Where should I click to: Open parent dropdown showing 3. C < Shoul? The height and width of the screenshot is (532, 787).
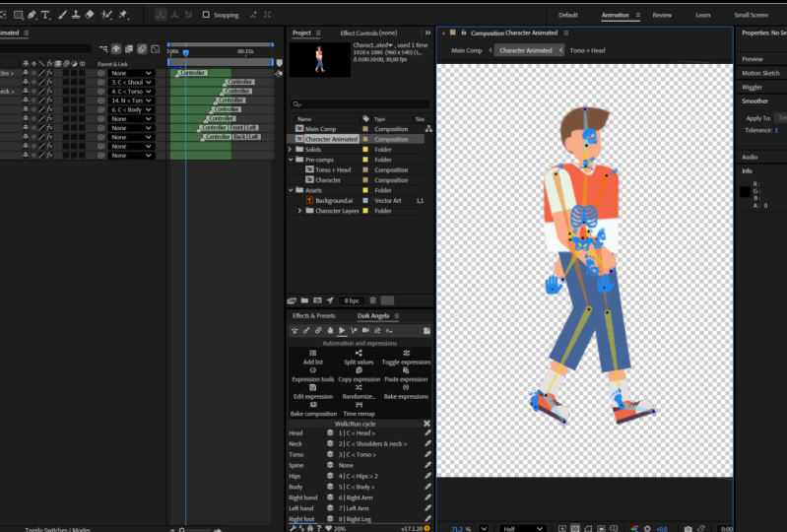pyautogui.click(x=130, y=83)
